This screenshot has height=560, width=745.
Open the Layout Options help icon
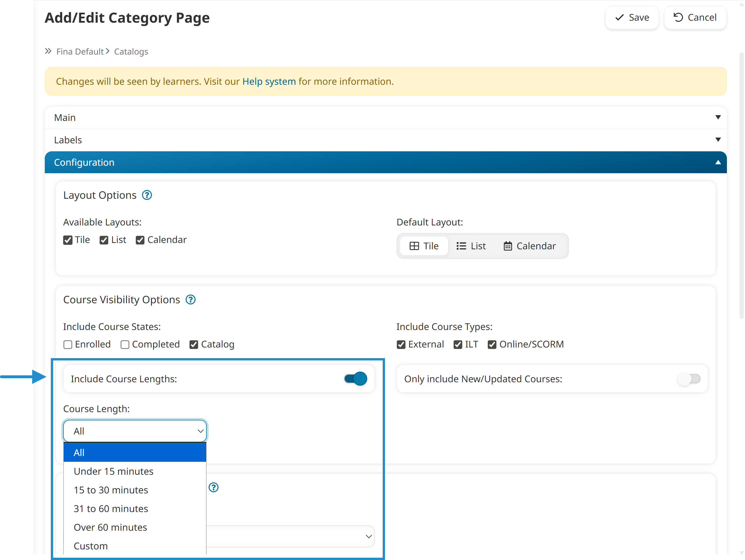[x=147, y=195]
